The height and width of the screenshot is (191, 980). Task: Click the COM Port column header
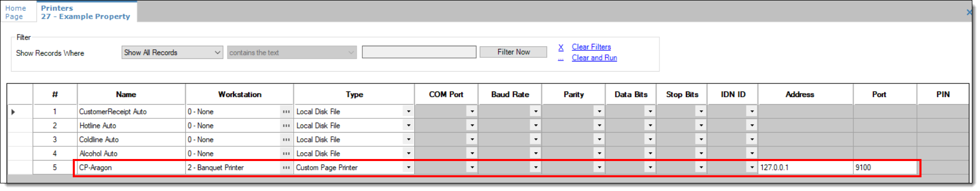click(446, 94)
